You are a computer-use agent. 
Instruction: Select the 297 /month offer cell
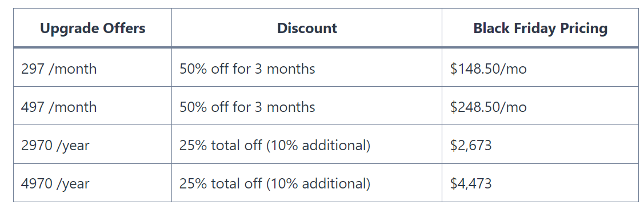click(x=93, y=68)
